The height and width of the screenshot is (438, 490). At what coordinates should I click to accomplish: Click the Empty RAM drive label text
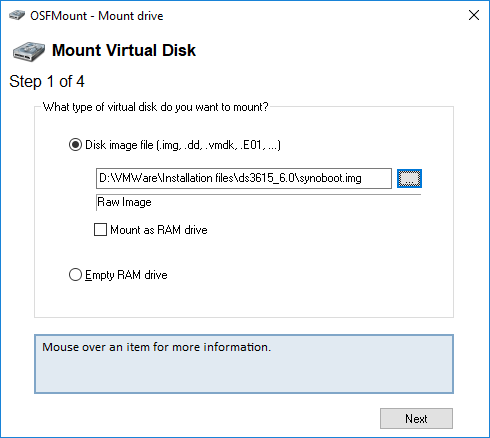coord(126,275)
